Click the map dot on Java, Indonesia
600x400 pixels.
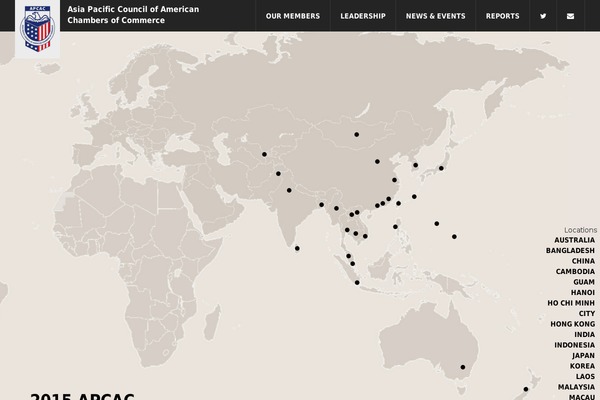click(357, 282)
